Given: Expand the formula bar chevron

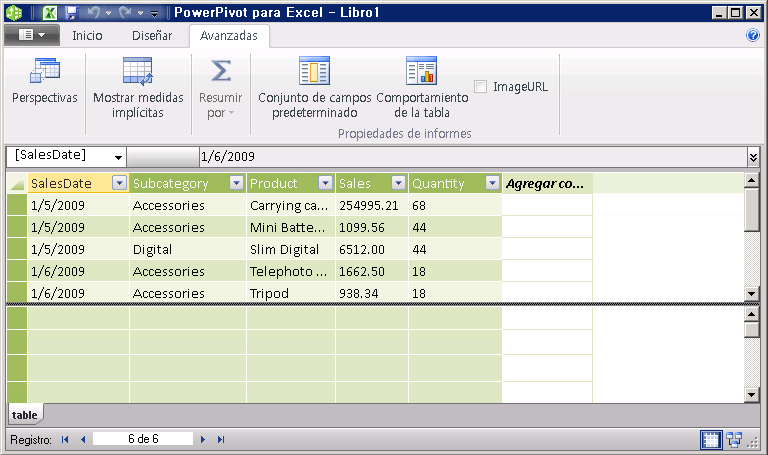Looking at the screenshot, I should [753, 157].
